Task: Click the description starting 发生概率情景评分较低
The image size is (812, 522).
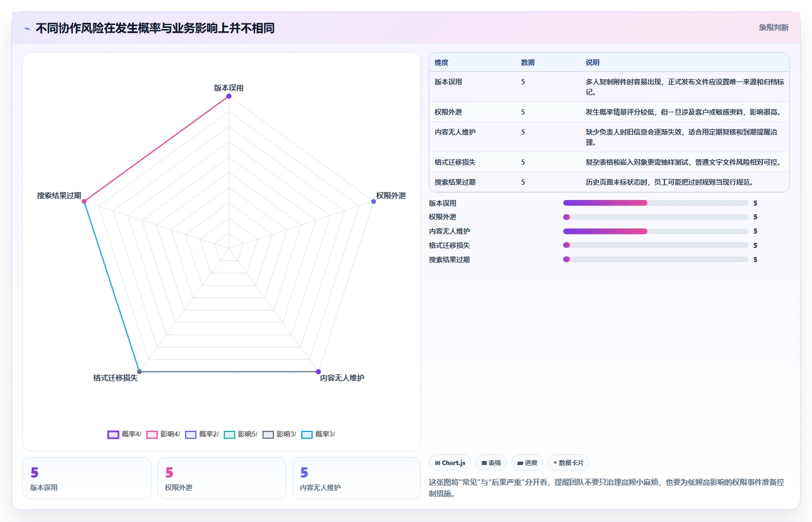Action: [684, 112]
